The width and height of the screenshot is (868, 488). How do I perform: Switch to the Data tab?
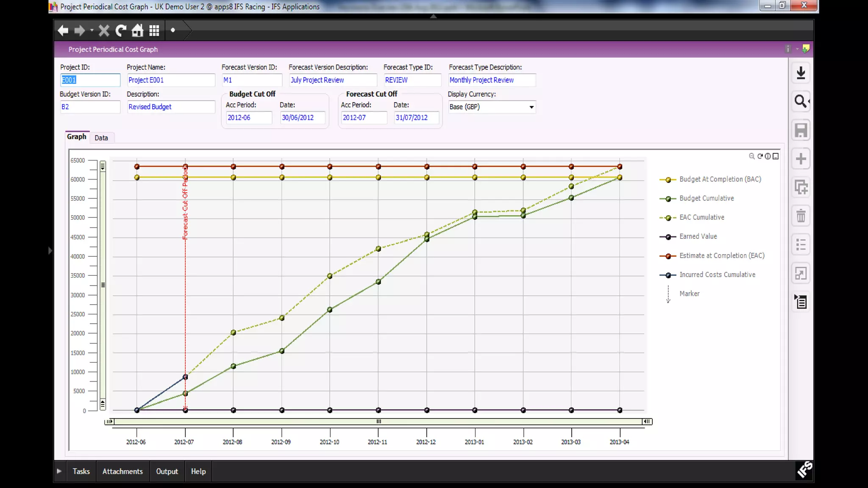coord(101,138)
